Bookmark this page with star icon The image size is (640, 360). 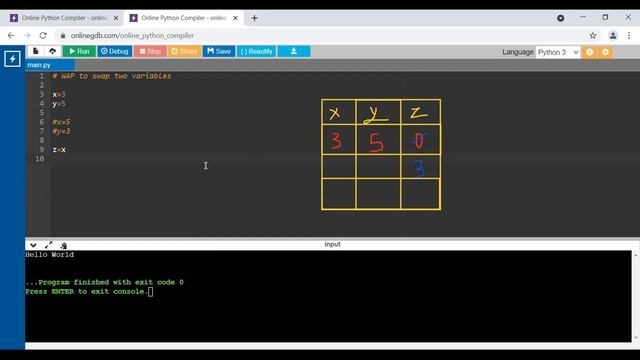593,36
